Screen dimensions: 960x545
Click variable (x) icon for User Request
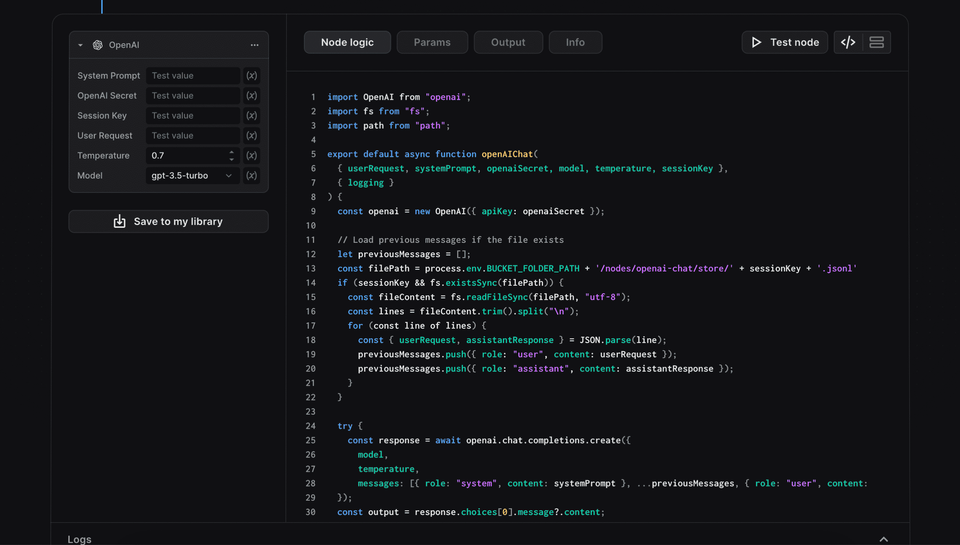click(x=251, y=136)
